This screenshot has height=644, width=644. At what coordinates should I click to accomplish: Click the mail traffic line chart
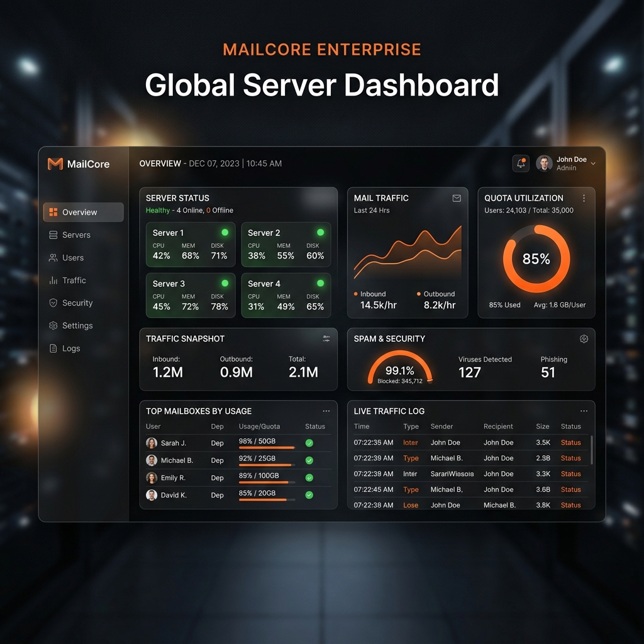408,252
